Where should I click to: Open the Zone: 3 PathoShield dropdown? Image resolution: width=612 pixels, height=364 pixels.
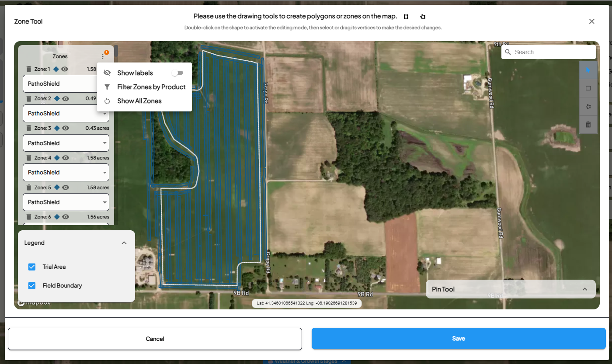pos(66,143)
